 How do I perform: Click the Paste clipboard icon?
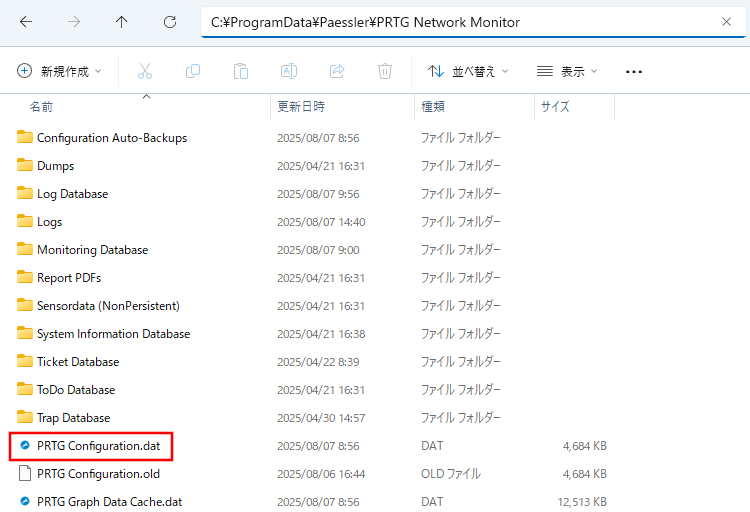241,71
